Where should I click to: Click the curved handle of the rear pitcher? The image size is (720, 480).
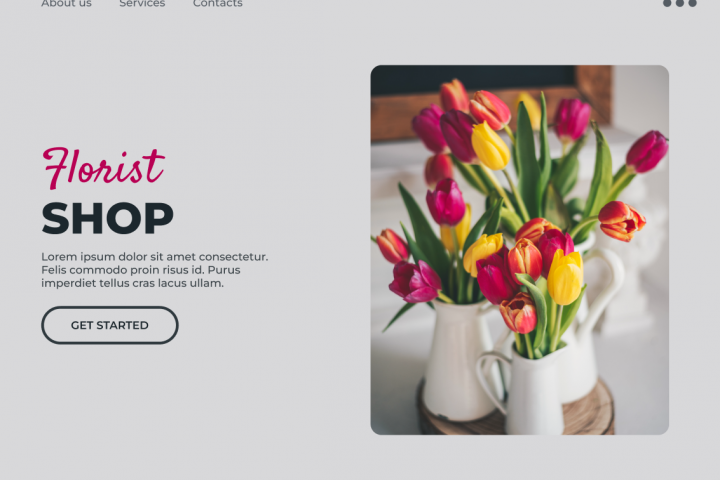pos(606,285)
